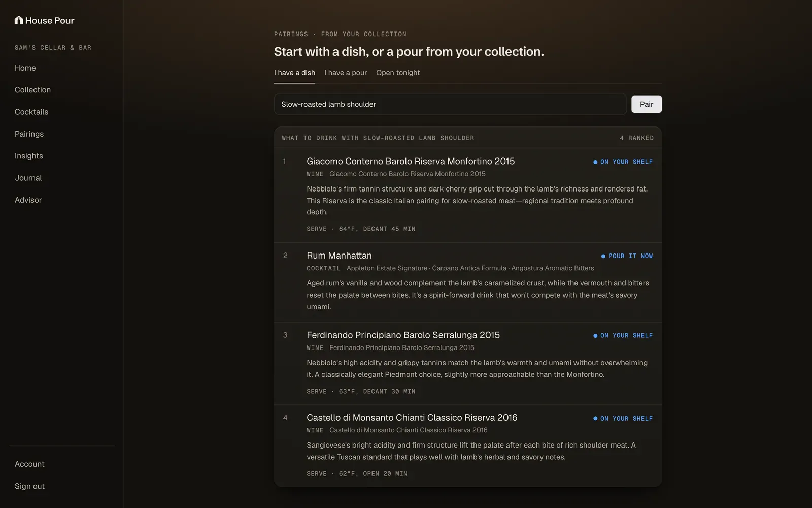Click 'On your shelf' badge for Monfortino
The width and height of the screenshot is (812, 508).
coord(623,162)
